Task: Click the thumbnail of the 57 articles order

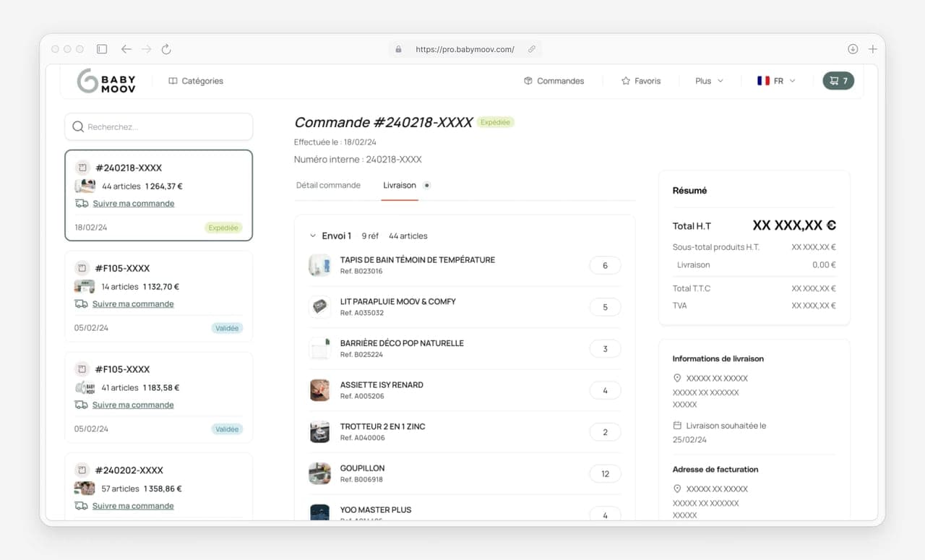Action: click(85, 488)
